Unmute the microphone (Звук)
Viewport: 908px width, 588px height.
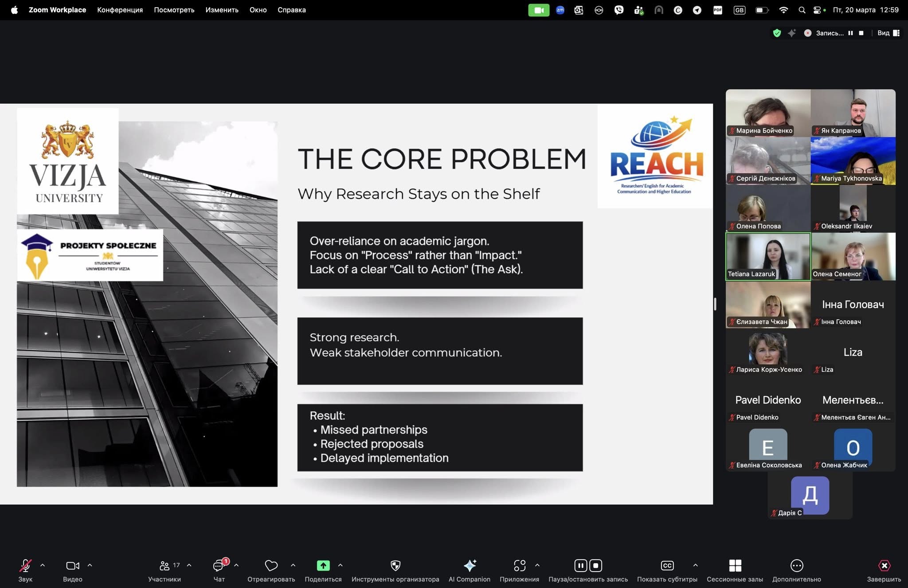[25, 565]
